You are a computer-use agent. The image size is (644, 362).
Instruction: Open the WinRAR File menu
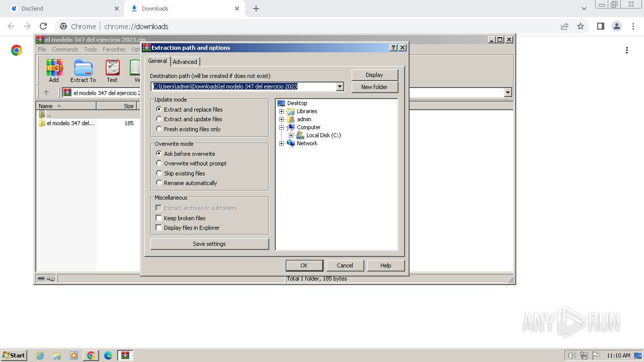click(42, 49)
